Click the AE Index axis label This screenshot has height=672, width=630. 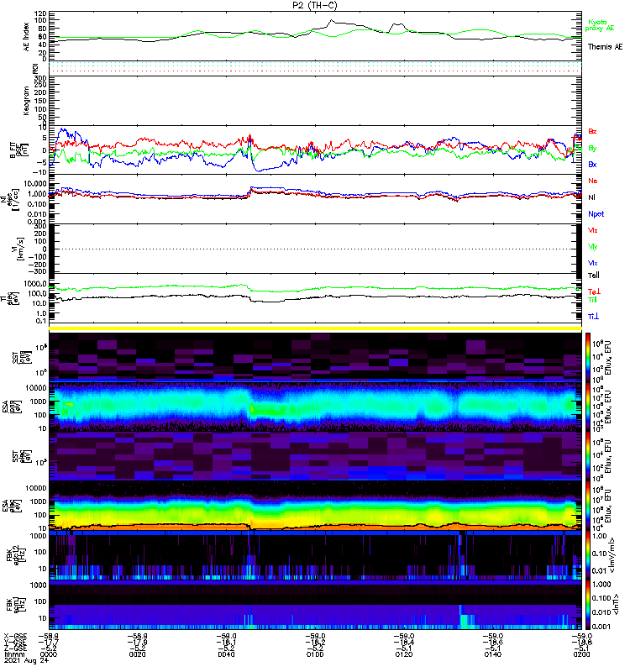click(27, 37)
